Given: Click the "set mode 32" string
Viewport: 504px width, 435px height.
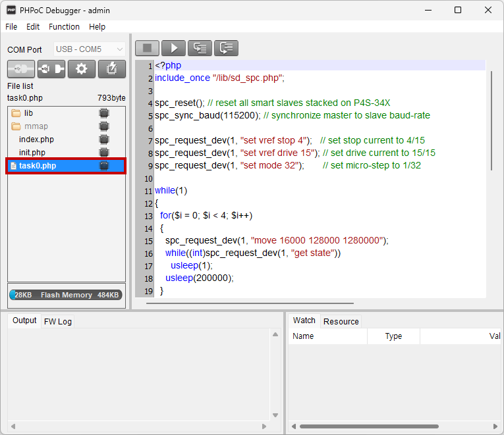Looking at the screenshot, I should pos(269,166).
